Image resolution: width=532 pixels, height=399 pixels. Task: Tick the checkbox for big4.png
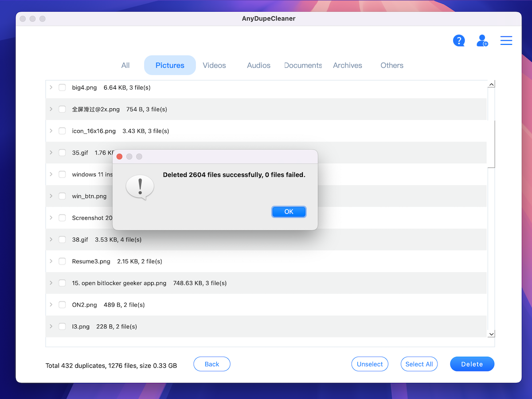pos(62,87)
